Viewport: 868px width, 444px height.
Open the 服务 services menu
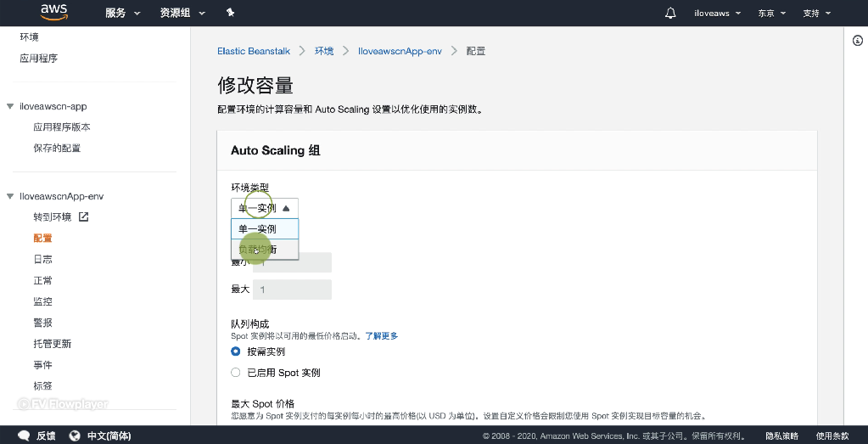coord(122,13)
